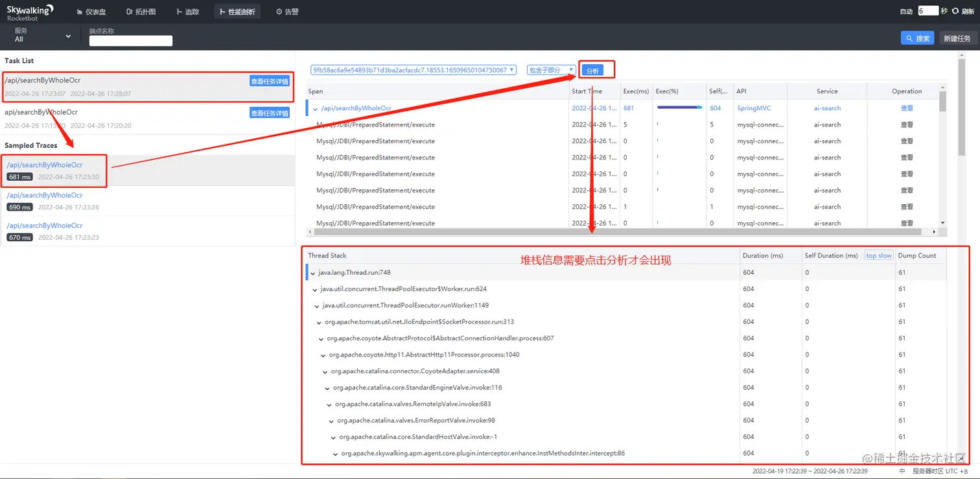Click the 604 Self value in first span
This screenshot has height=479, width=980.
(716, 108)
